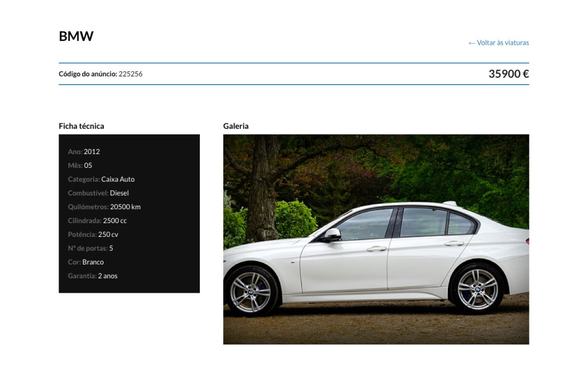Click the Cilindrada 2500 cc row
This screenshot has width=588, height=368.
pos(97,221)
